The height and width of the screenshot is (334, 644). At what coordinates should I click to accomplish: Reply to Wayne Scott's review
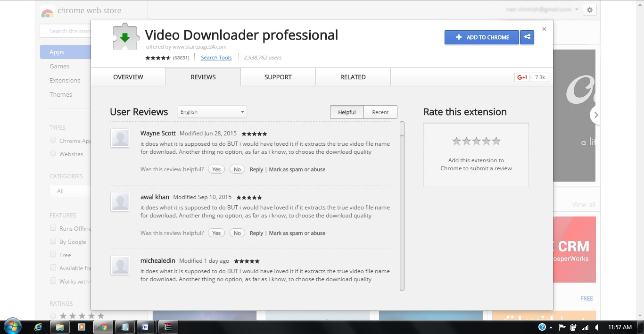coord(256,169)
